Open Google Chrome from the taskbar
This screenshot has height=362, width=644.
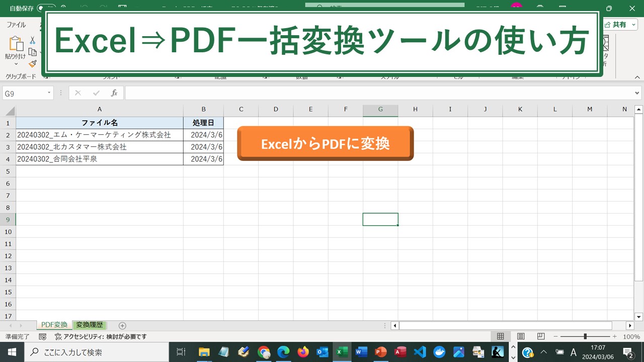tap(264, 352)
